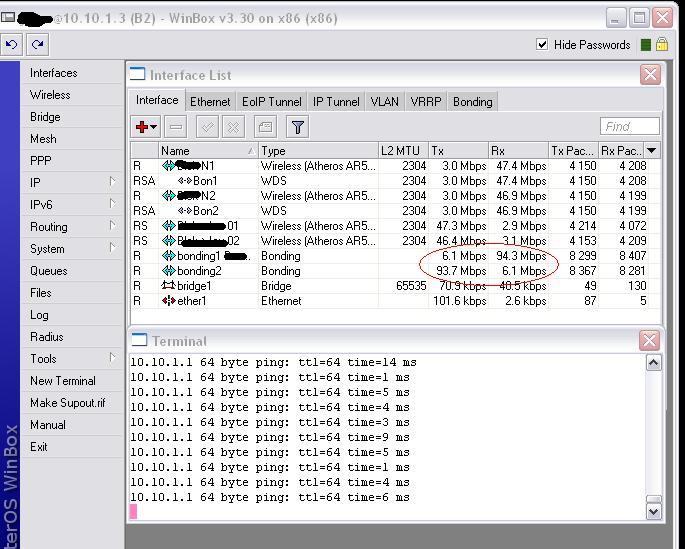685x549 pixels.
Task: Click the Terminal window title icon
Action: pyautogui.click(x=139, y=340)
